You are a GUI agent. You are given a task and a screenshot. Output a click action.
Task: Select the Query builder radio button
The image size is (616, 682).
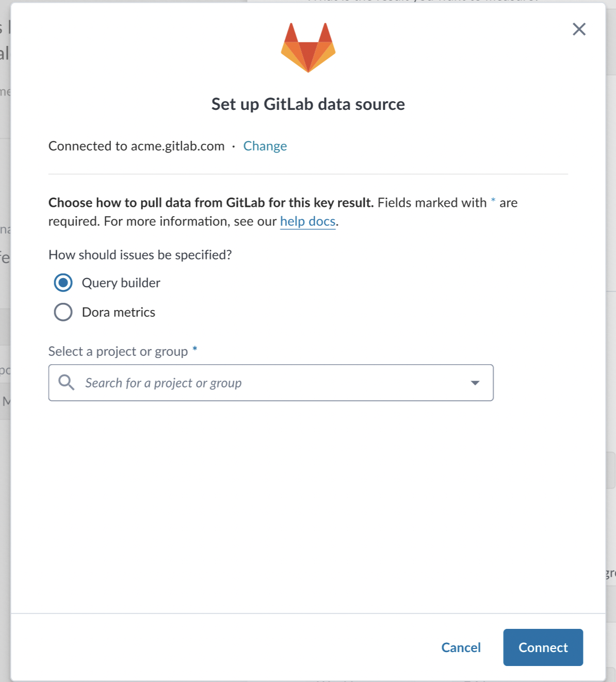63,283
